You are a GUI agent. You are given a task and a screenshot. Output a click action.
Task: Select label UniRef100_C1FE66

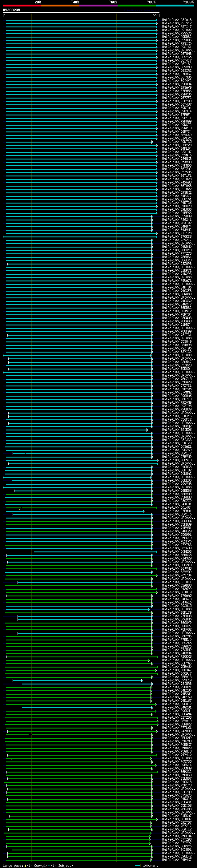pos(177,213)
